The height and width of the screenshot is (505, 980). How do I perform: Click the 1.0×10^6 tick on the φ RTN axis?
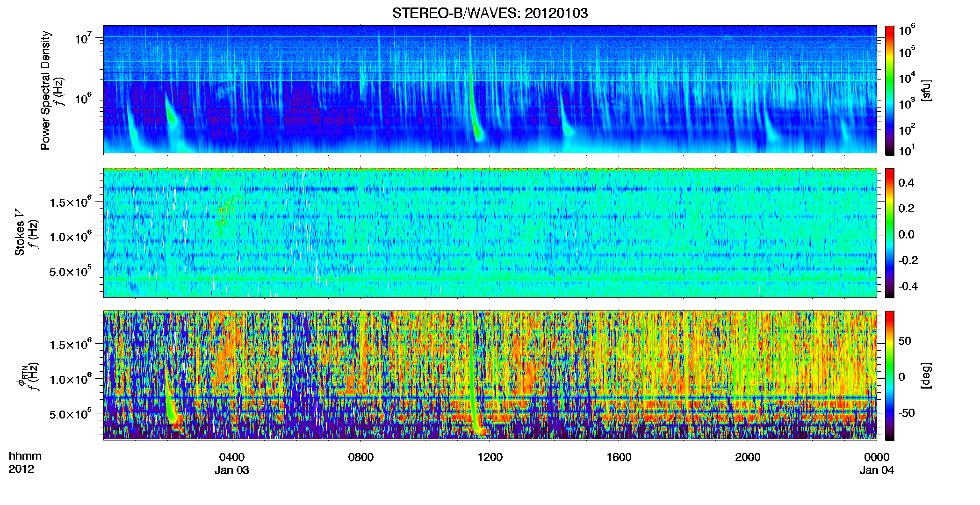tap(71, 379)
